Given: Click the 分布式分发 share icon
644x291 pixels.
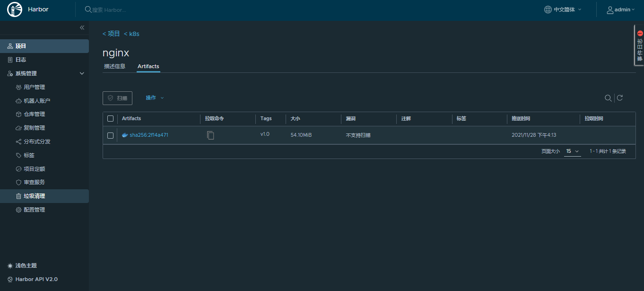Looking at the screenshot, I should click(x=18, y=141).
